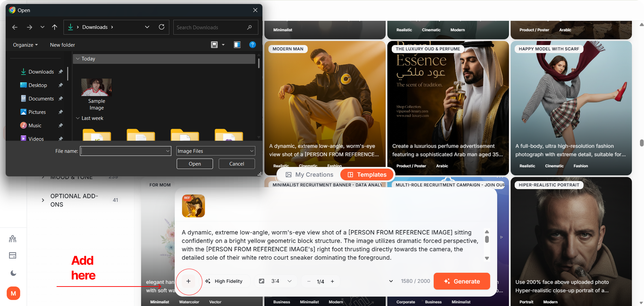Go back in the Open dialog

pyautogui.click(x=15, y=27)
